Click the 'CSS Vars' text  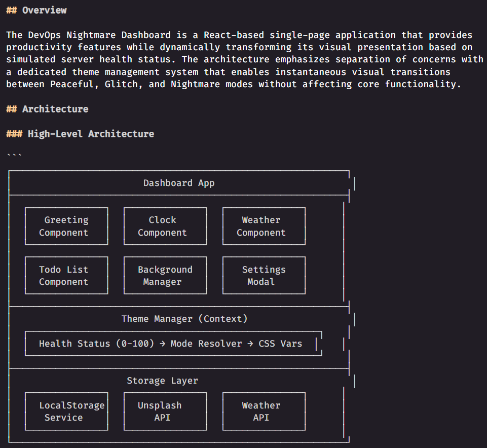click(x=280, y=344)
